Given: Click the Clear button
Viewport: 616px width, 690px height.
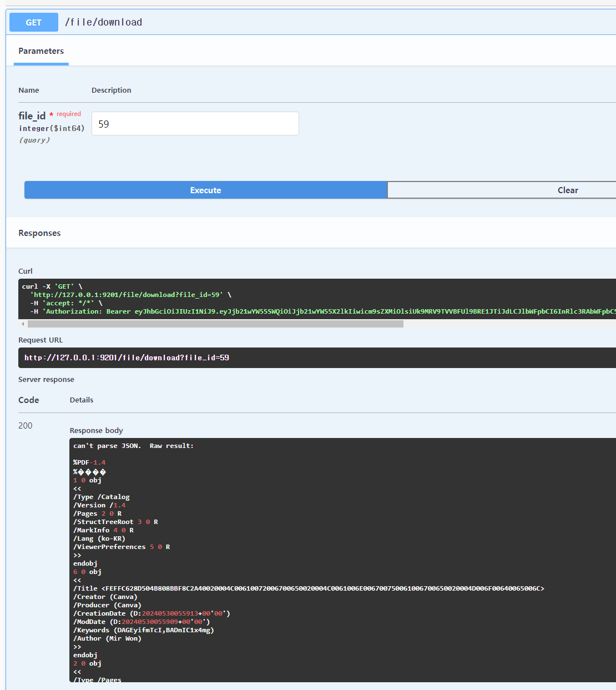Looking at the screenshot, I should tap(567, 190).
